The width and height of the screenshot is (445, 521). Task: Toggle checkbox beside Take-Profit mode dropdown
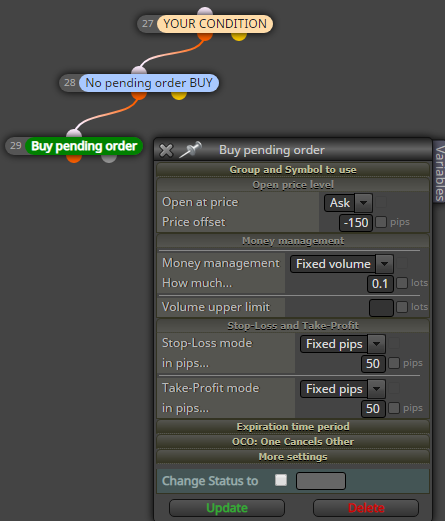(x=394, y=388)
